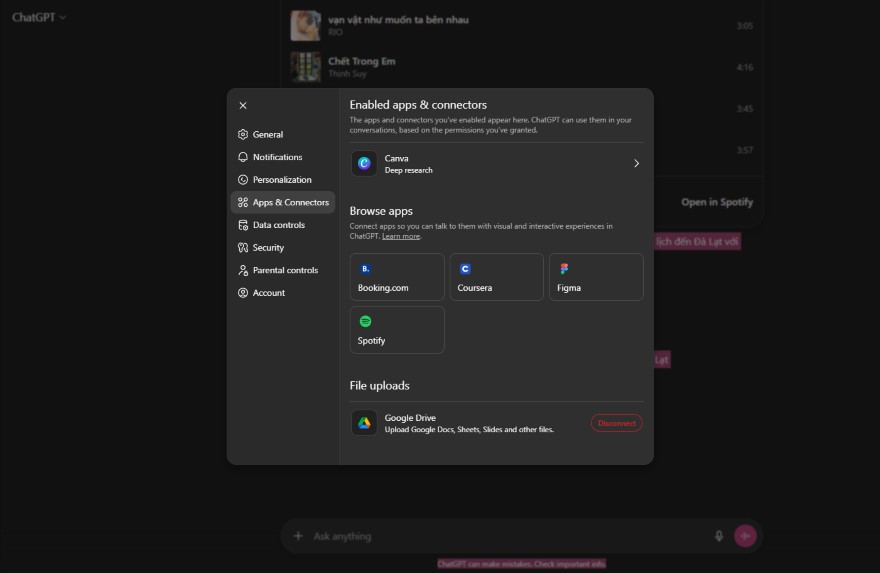Click the Google Drive title text
The width and height of the screenshot is (880, 573).
click(x=410, y=418)
